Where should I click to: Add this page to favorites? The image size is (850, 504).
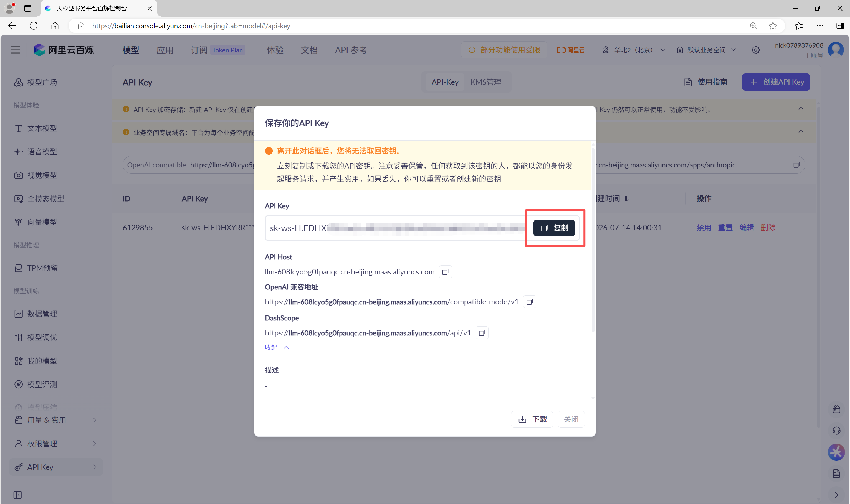tap(773, 26)
